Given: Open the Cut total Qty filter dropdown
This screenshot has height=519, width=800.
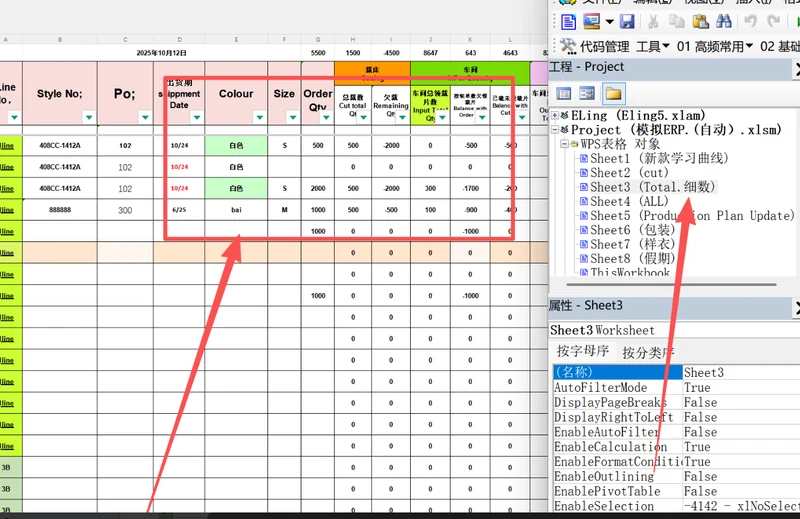Looking at the screenshot, I should coord(363,117).
